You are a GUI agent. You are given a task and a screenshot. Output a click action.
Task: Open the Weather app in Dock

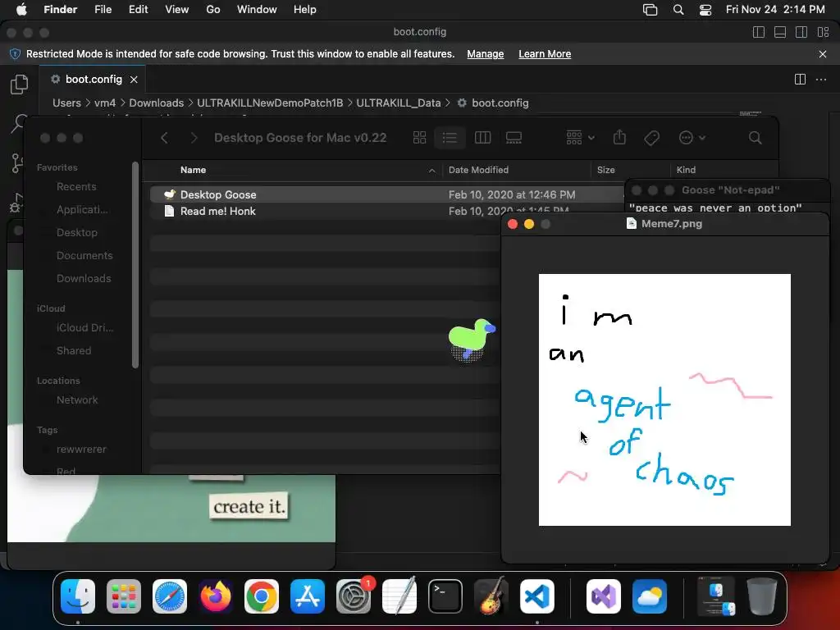tap(650, 596)
